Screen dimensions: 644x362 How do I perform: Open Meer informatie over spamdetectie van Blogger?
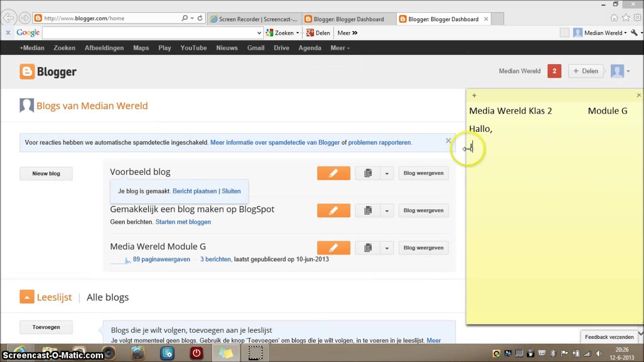[275, 142]
